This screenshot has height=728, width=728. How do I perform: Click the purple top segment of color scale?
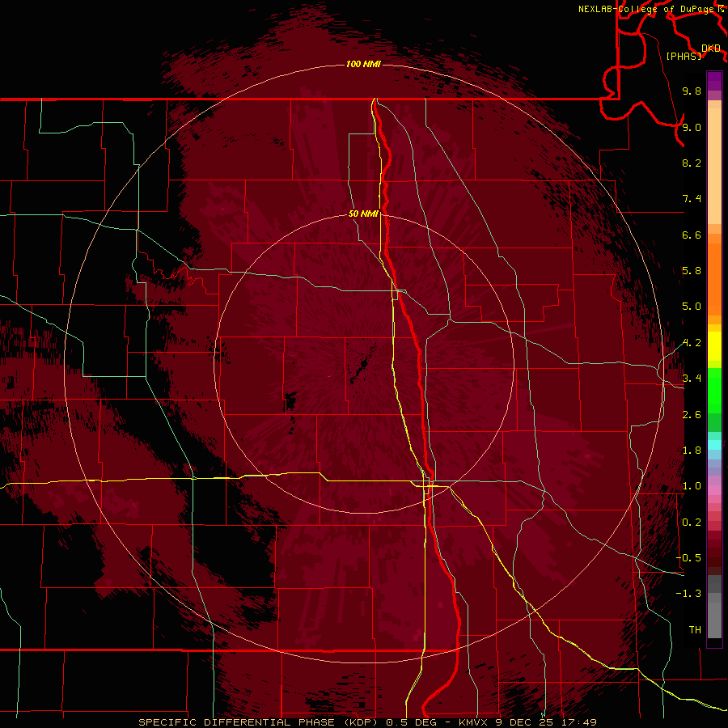tap(714, 81)
